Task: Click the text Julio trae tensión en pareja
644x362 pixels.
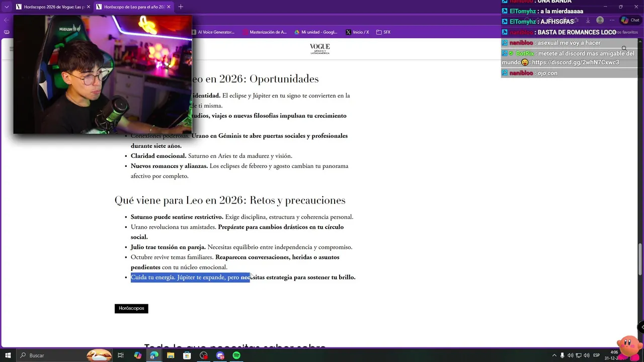Action: 168,247
